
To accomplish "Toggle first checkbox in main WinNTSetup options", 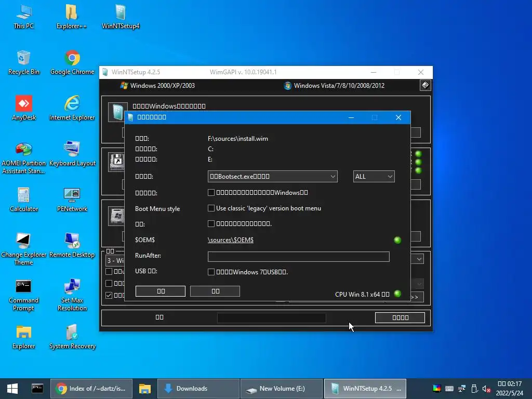I will click(x=109, y=271).
